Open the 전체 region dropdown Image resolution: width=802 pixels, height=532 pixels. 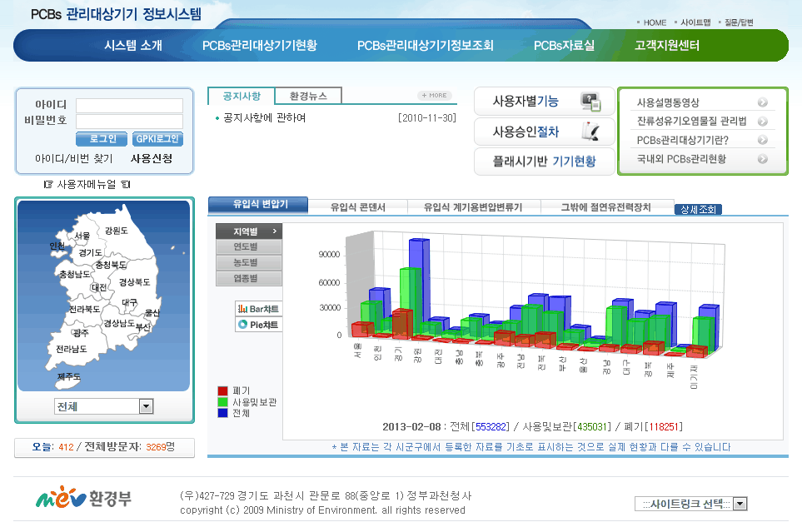click(x=147, y=406)
